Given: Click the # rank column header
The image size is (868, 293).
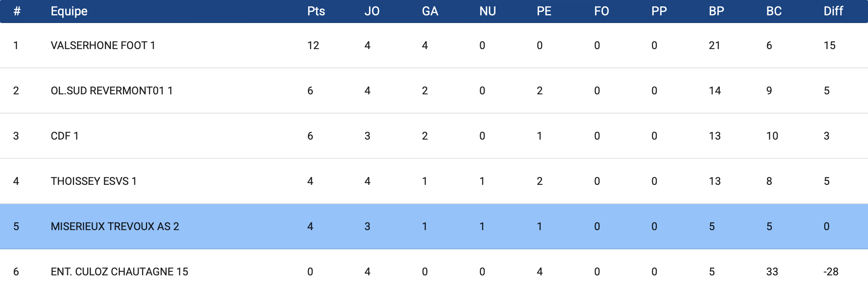Looking at the screenshot, I should coord(17,11).
